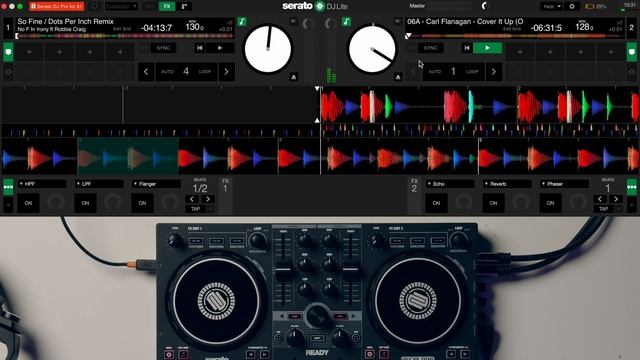Select the cue points tab on deck 1
640x360 pixels.
click(8, 52)
